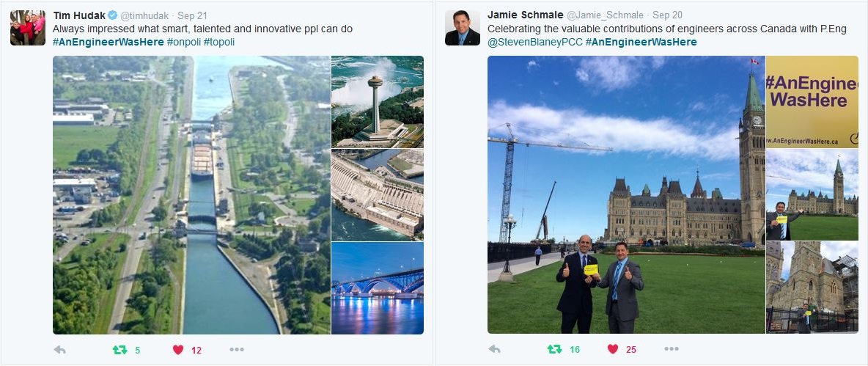Retweet Jamie Schmale's tweet
Viewport: 868px width, 366px height.
pos(554,349)
